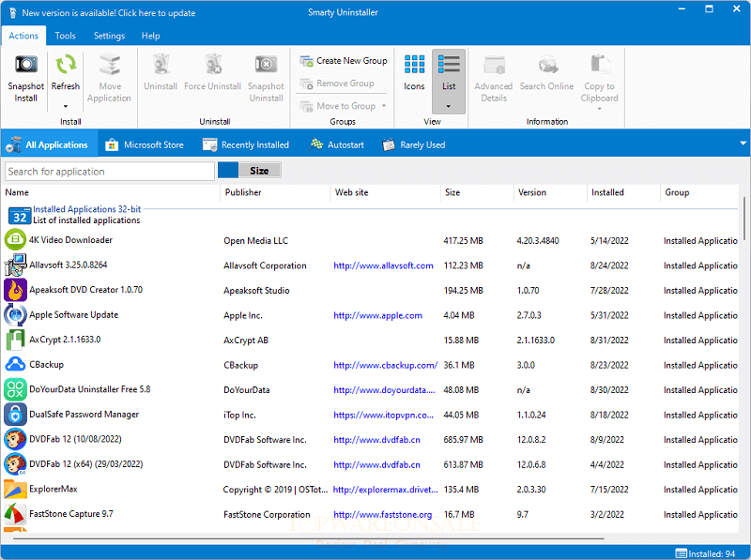The width and height of the screenshot is (751, 560).
Task: Click Remove Group button
Action: coord(337,83)
